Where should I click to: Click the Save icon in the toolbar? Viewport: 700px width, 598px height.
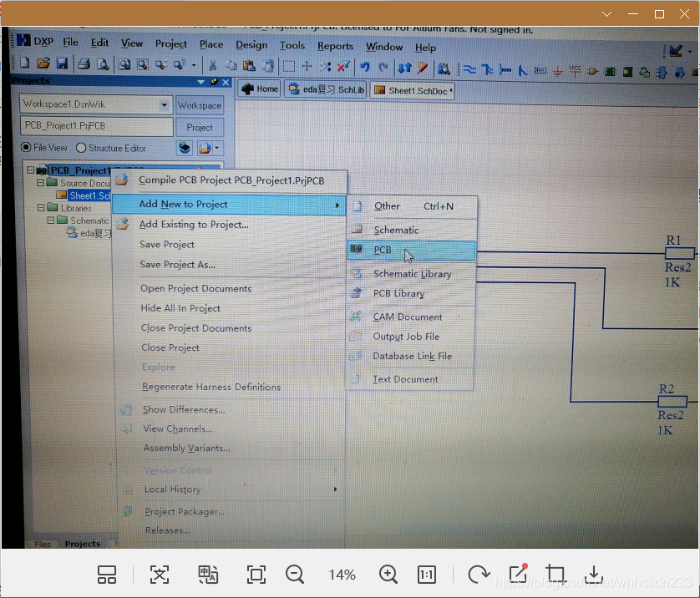[62, 63]
